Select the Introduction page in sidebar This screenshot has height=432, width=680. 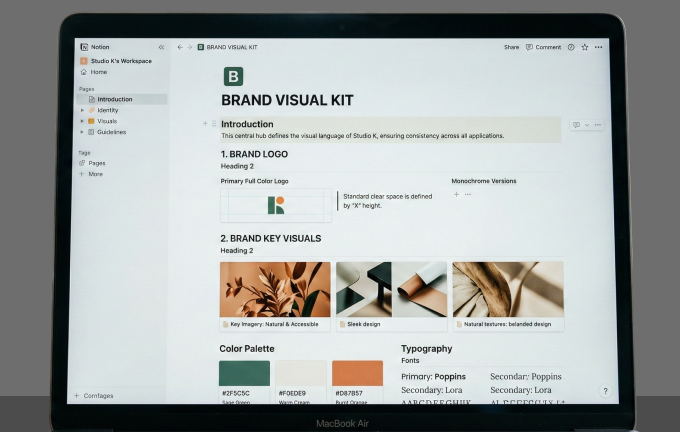122,99
